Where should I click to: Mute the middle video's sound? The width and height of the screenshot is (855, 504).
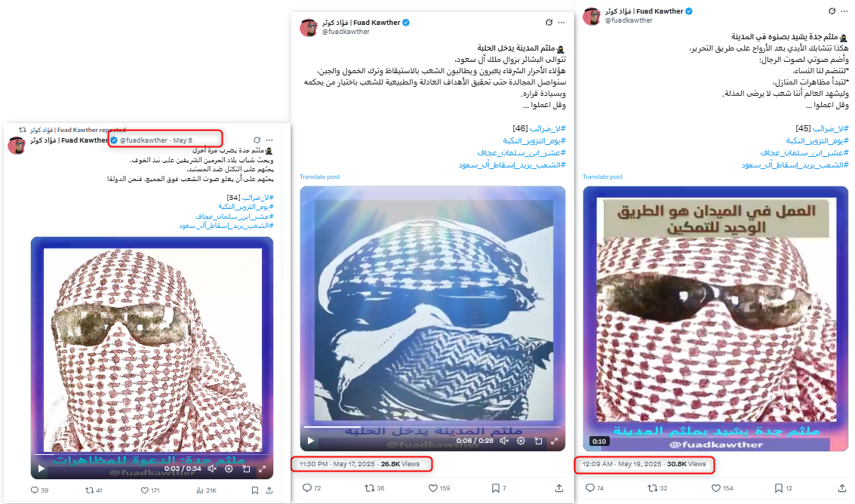(x=504, y=441)
